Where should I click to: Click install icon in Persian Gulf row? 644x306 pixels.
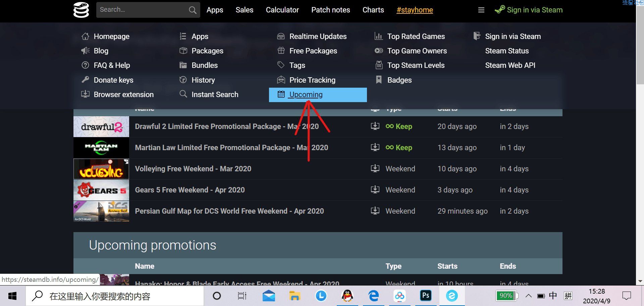point(375,211)
